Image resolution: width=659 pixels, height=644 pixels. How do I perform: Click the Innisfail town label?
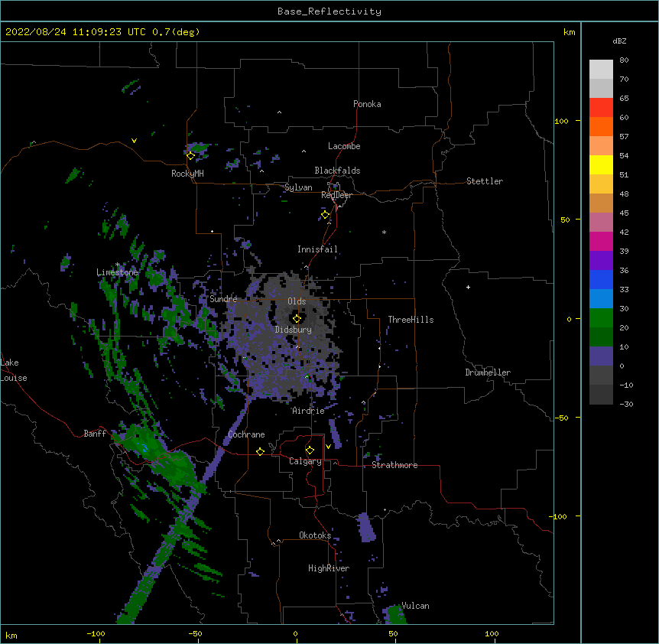coord(317,249)
